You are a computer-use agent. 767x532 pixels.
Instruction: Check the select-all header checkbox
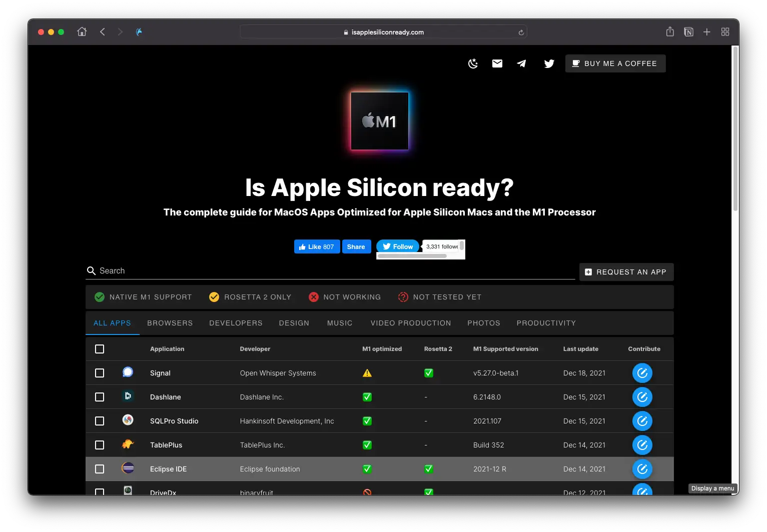[100, 349]
